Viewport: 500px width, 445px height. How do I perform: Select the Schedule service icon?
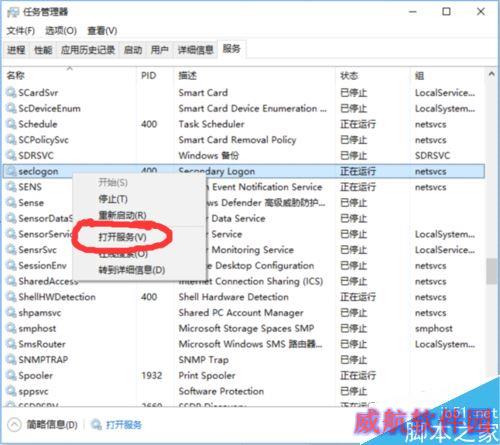(x=12, y=124)
